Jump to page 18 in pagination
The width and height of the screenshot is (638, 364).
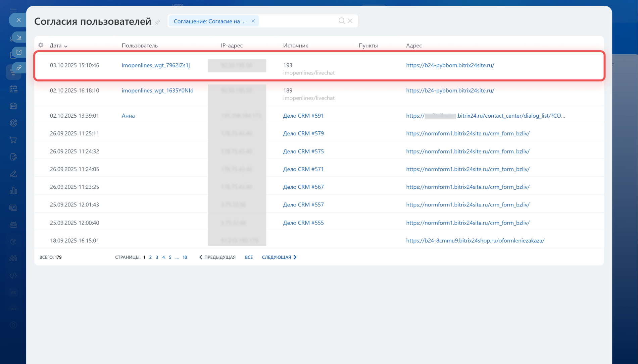185,257
